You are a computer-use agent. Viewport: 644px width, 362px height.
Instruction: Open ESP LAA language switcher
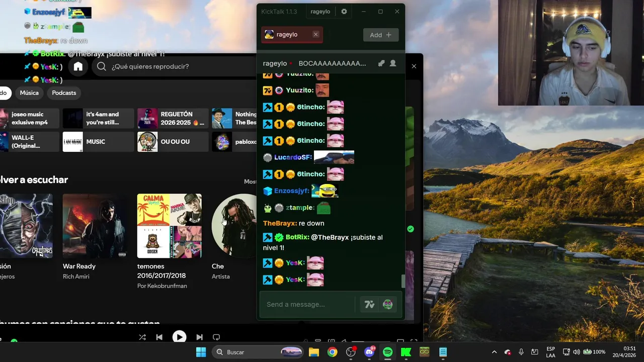pyautogui.click(x=551, y=352)
